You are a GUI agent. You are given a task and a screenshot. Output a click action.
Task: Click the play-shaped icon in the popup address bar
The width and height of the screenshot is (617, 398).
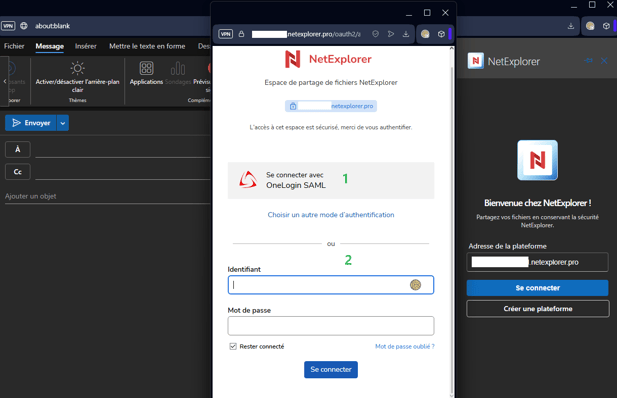[391, 34]
